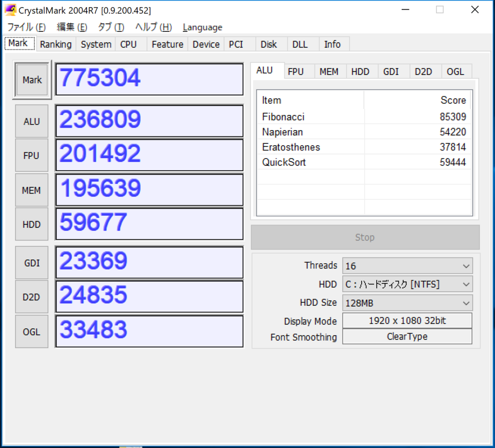The width and height of the screenshot is (495, 448).
Task: Click the ALU score 236809
Action: click(149, 121)
